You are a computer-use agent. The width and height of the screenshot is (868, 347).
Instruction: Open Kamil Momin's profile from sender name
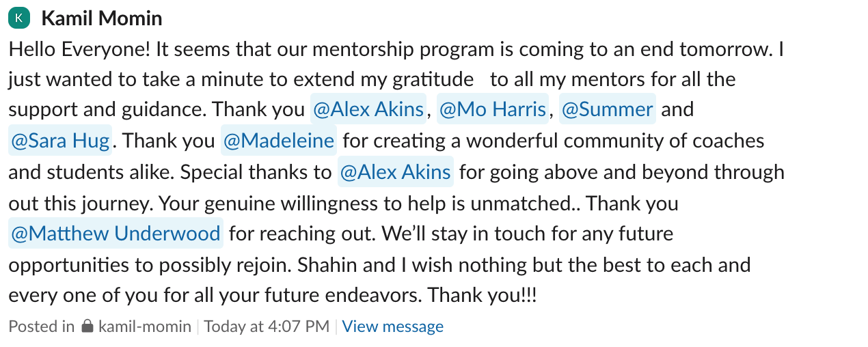[102, 18]
